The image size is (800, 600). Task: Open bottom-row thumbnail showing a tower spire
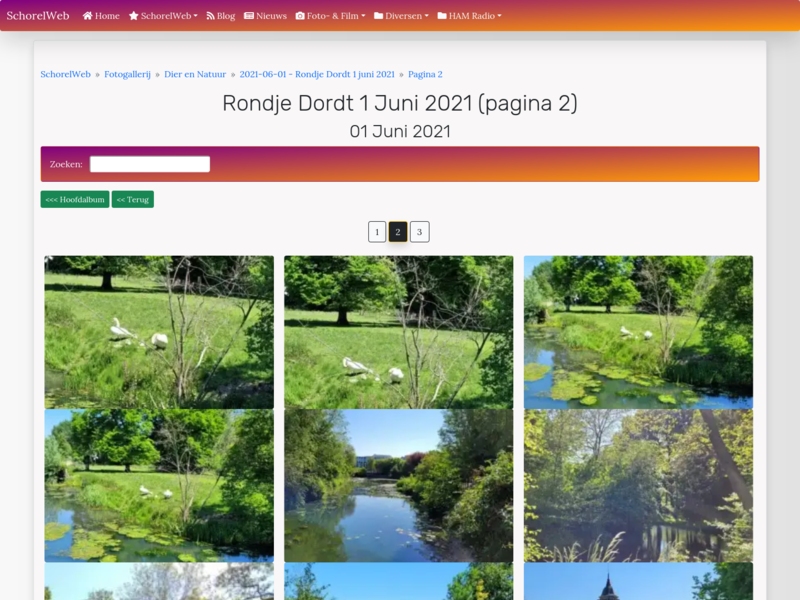(638, 582)
